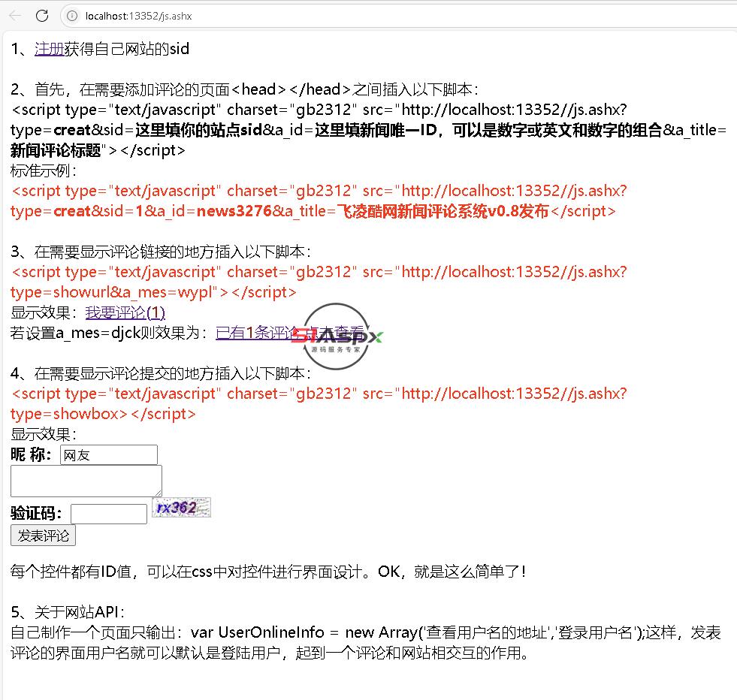Click the 验证码 captcha input field
The height and width of the screenshot is (700, 737).
point(109,514)
